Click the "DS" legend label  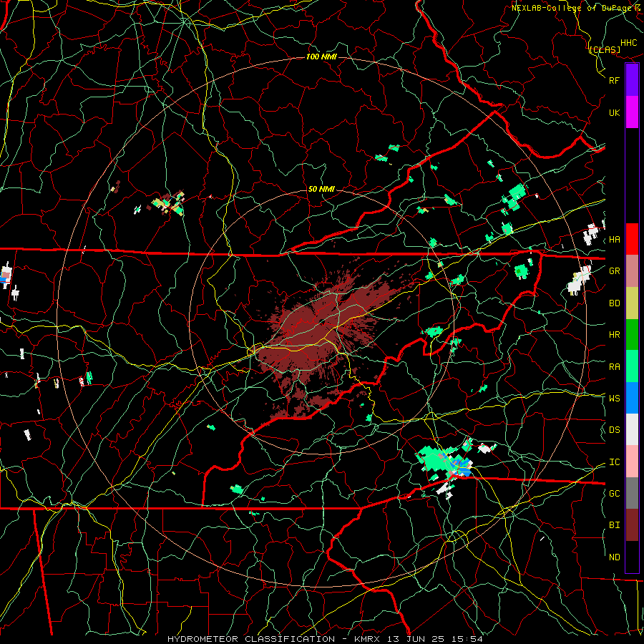pyautogui.click(x=614, y=430)
